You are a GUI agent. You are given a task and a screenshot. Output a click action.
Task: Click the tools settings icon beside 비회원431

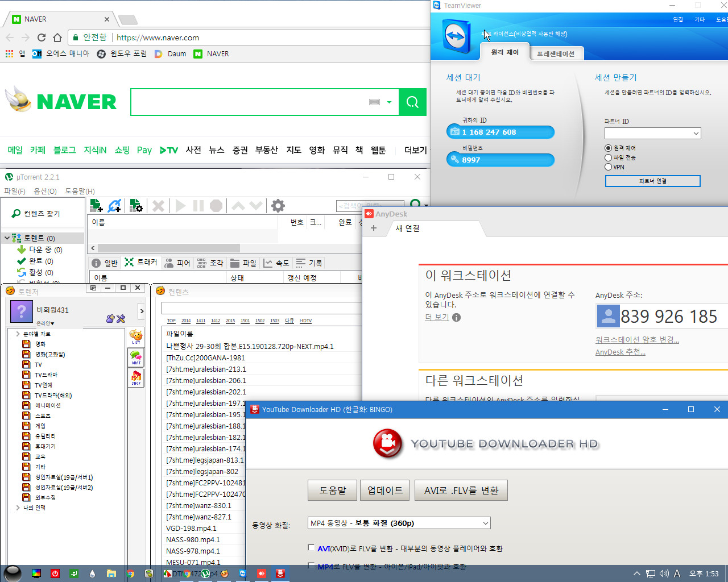click(x=121, y=319)
